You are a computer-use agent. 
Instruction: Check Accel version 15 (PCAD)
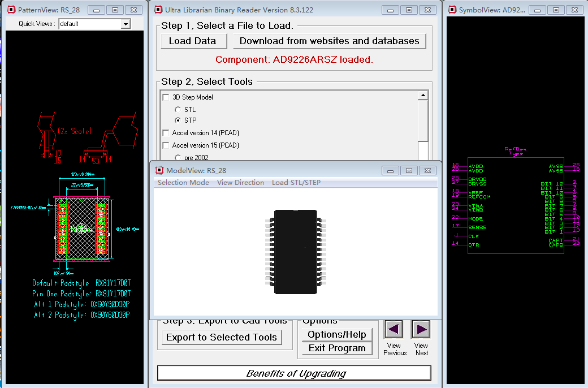coord(166,145)
